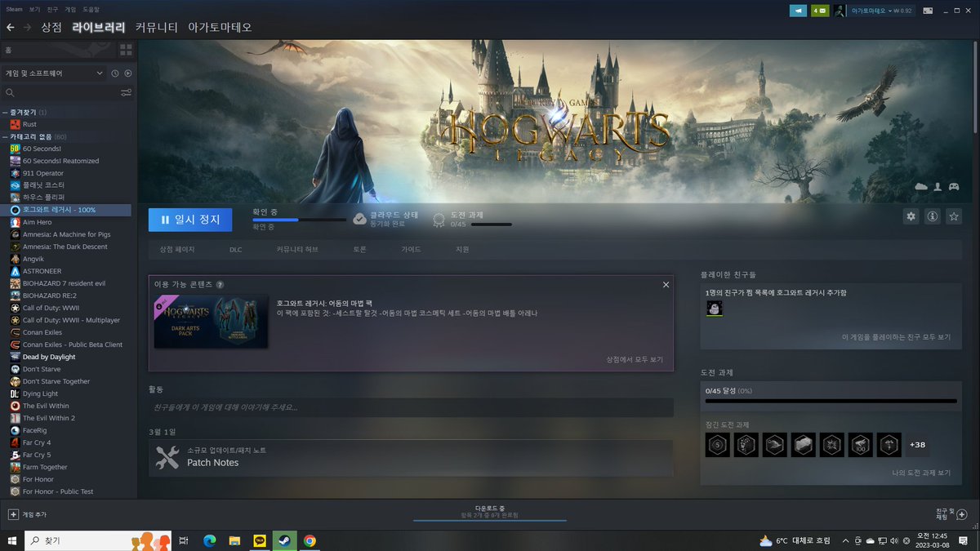The width and height of the screenshot is (980, 551).
Task: Sort library by recent activity clock icon
Action: (x=114, y=73)
